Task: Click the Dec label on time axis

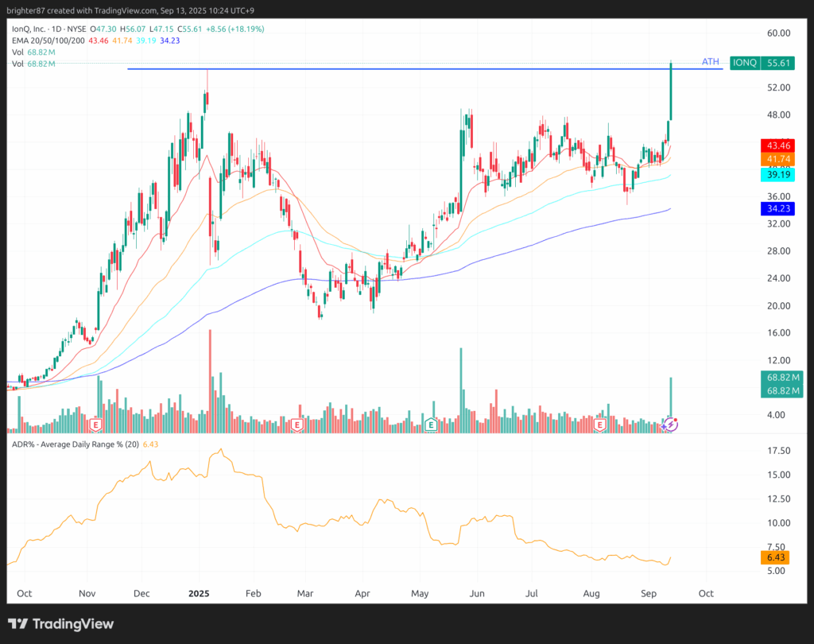Action: click(141, 593)
